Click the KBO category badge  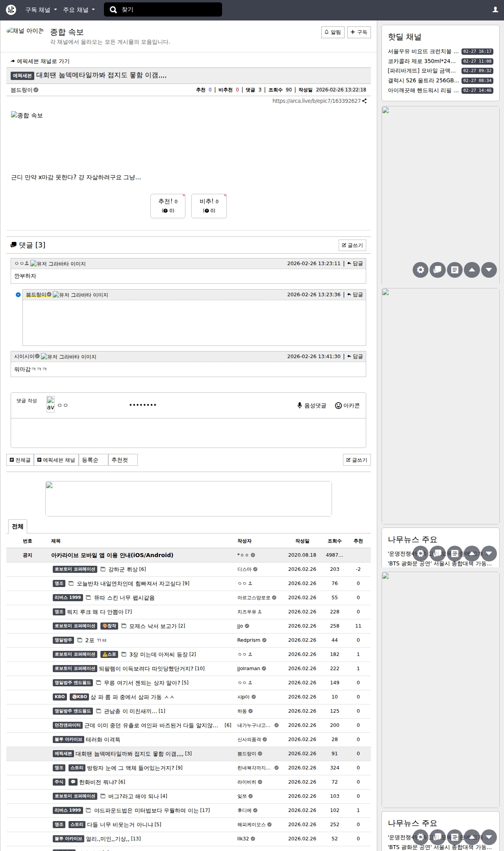(60, 697)
